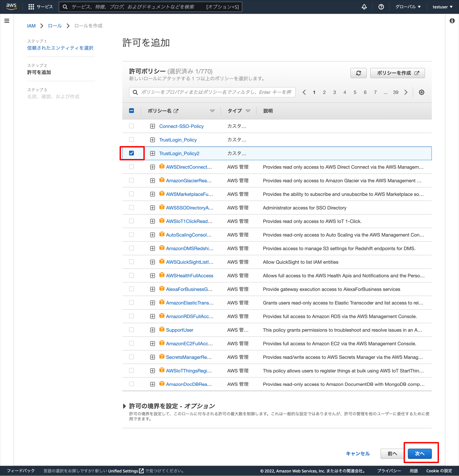Check the AmazonRDSFullAcc policy checkbox
Viewport: 459px width, 476px height.
click(131, 316)
